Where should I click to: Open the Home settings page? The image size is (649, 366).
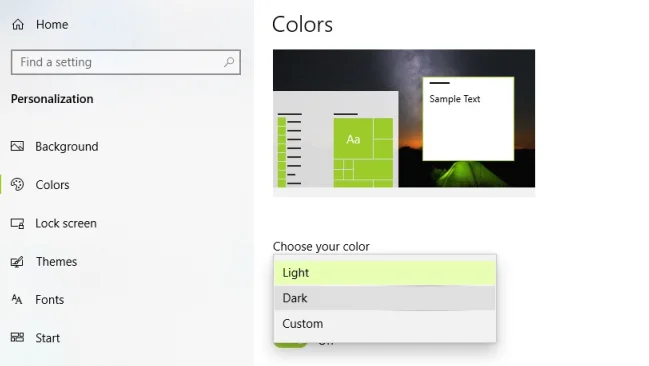coord(52,24)
